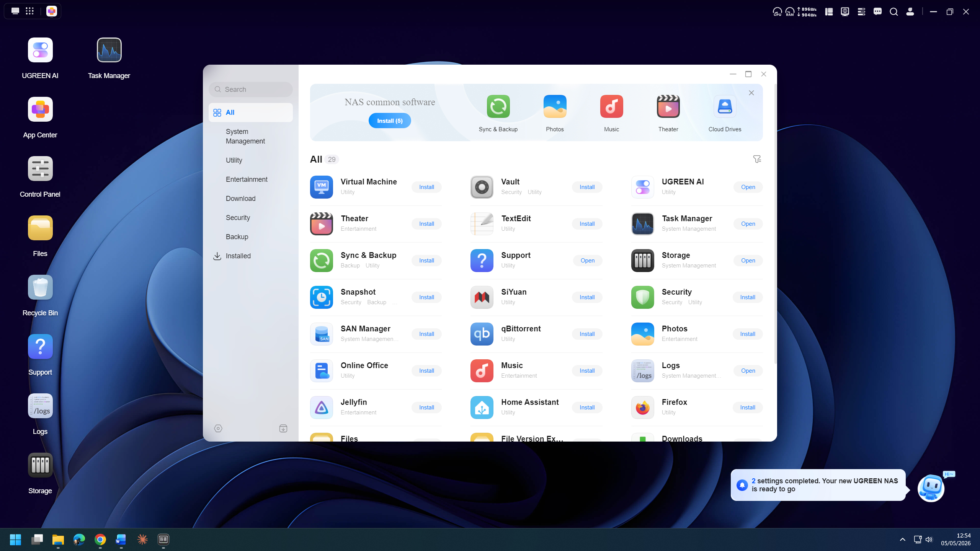Open Support desktop icon
The height and width of the screenshot is (551, 980).
click(40, 347)
